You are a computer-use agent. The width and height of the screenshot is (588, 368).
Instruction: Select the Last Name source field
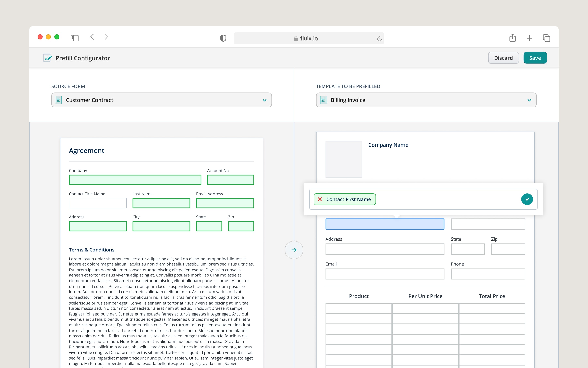tap(161, 203)
